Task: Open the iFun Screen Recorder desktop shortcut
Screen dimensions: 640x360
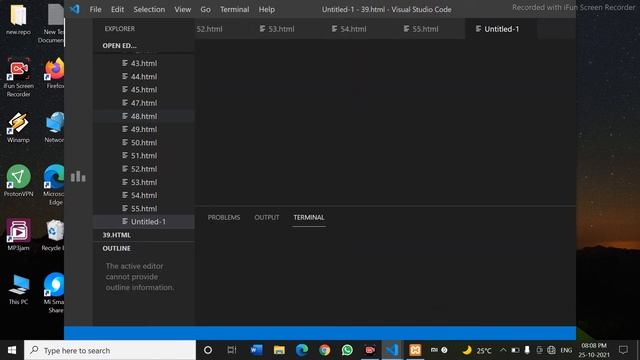Action: [18, 77]
